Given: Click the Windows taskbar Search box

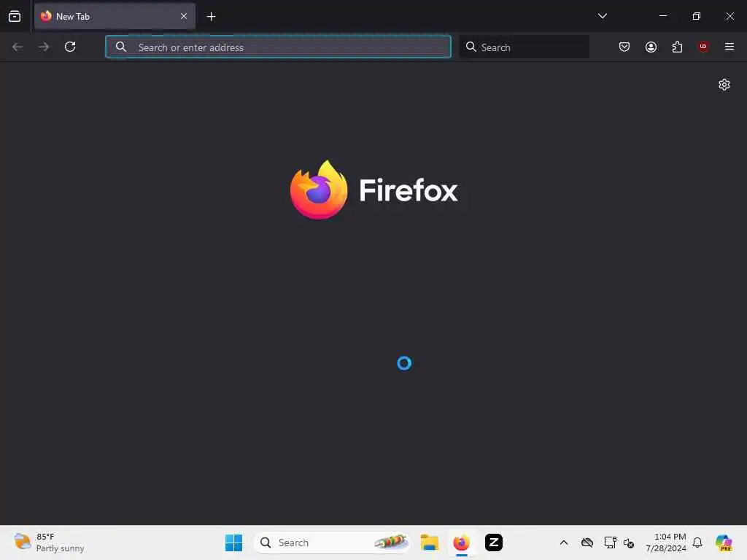Looking at the screenshot, I should [332, 542].
